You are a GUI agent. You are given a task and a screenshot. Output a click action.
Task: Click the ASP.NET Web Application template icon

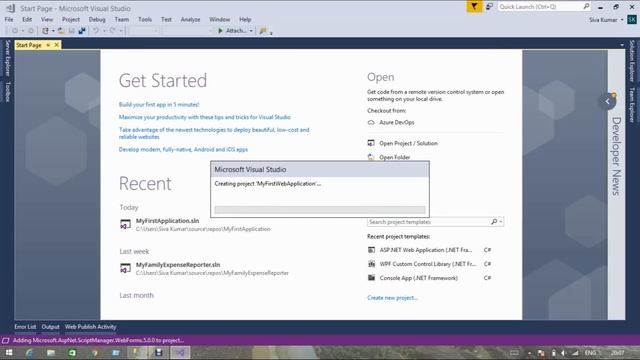(371, 250)
